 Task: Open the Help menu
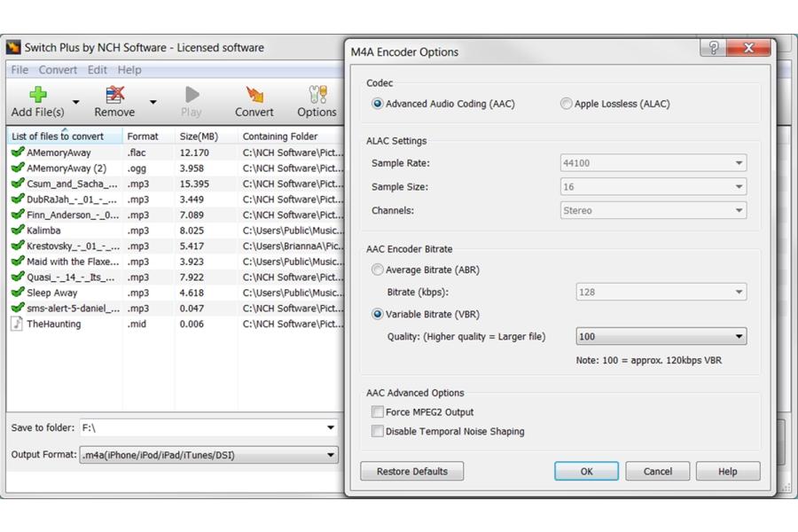pyautogui.click(x=129, y=70)
